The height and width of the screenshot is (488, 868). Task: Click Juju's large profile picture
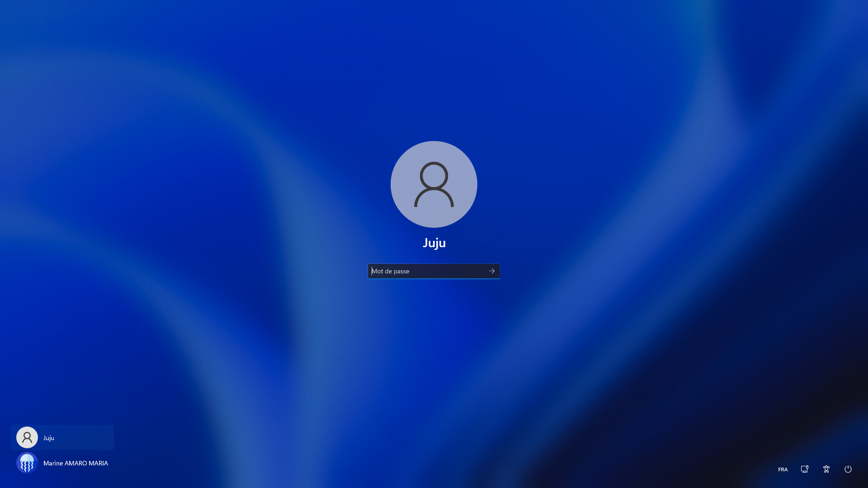point(434,184)
